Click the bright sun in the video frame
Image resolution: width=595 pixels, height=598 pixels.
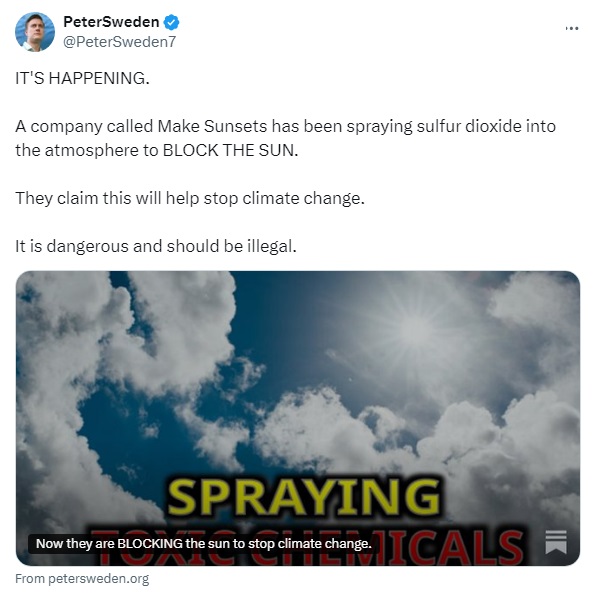416,329
